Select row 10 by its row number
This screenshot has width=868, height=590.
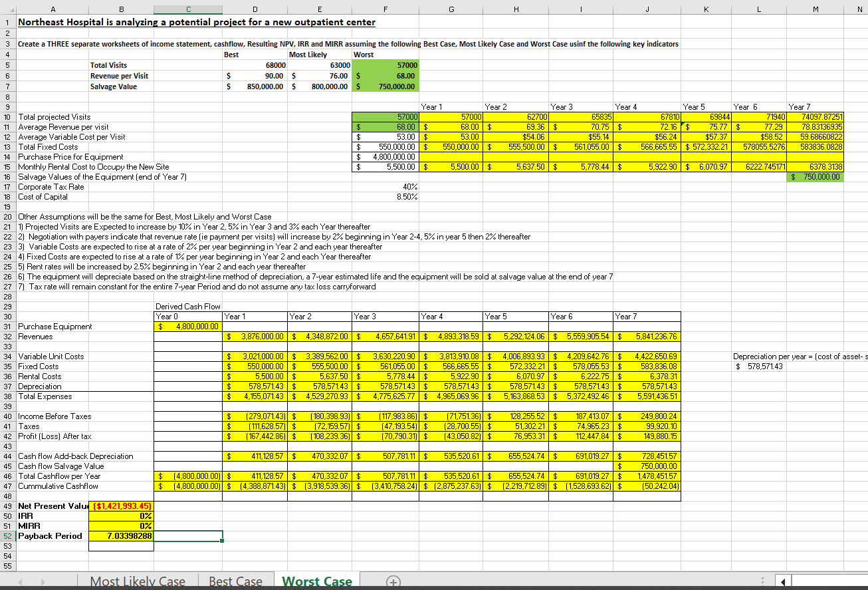tap(7, 117)
